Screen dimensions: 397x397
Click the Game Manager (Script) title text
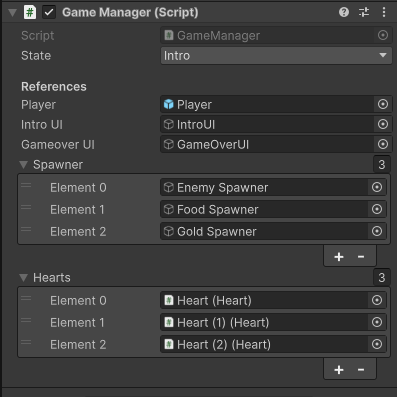coord(130,13)
